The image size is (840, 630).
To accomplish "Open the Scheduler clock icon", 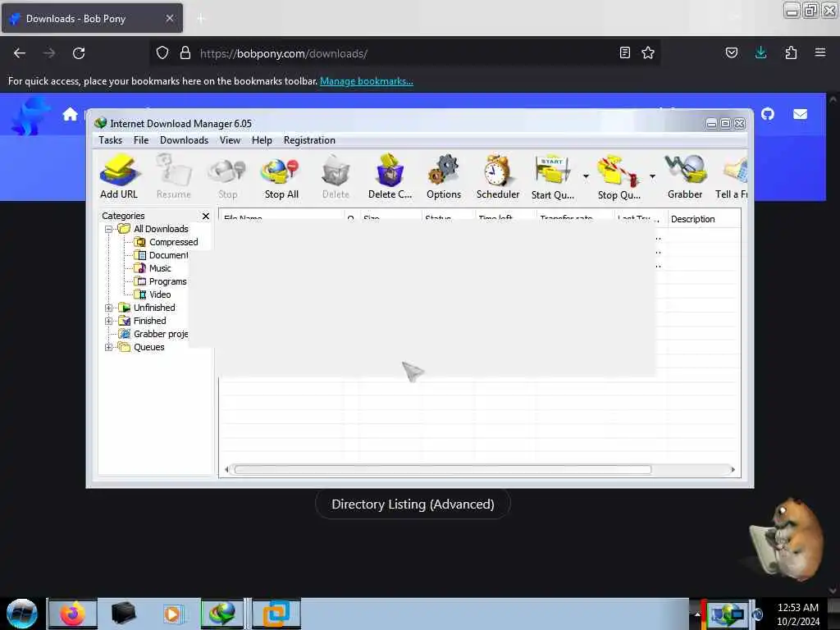I will click(x=498, y=177).
